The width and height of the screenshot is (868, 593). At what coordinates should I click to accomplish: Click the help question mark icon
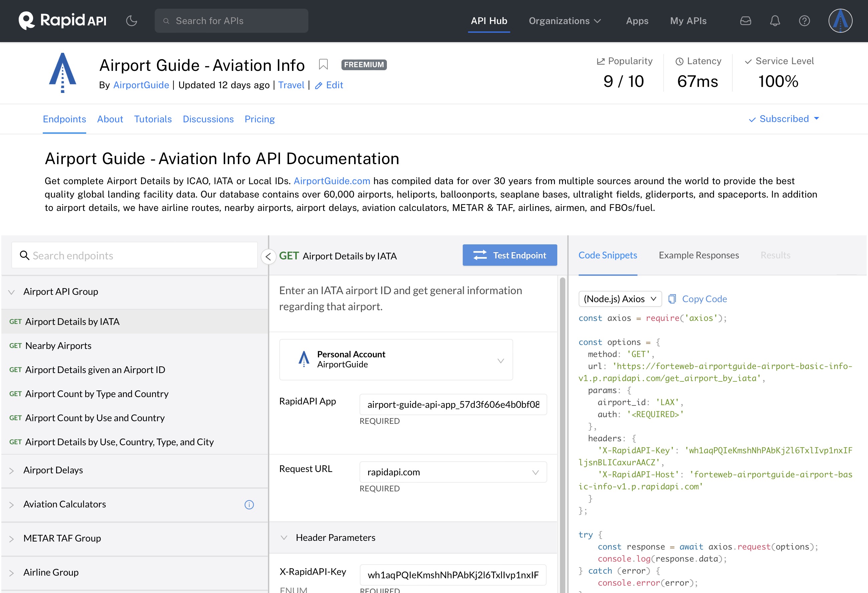[804, 21]
